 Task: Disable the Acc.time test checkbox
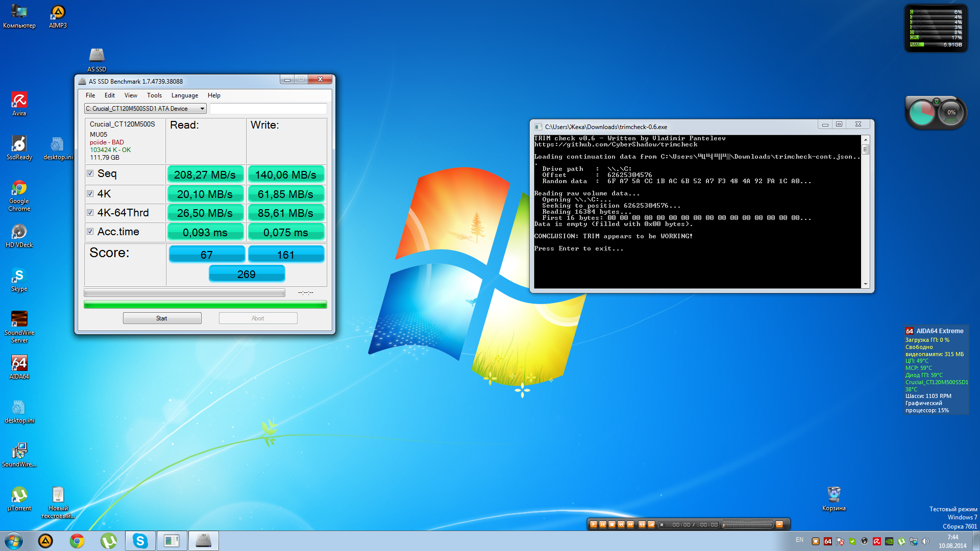[x=90, y=232]
